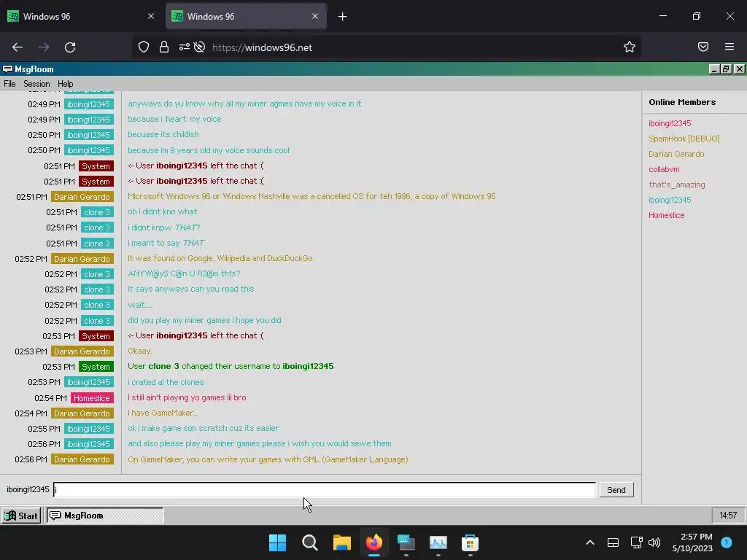Image resolution: width=747 pixels, height=560 pixels.
Task: Close the second Windows 96 tab
Action: [x=315, y=16]
